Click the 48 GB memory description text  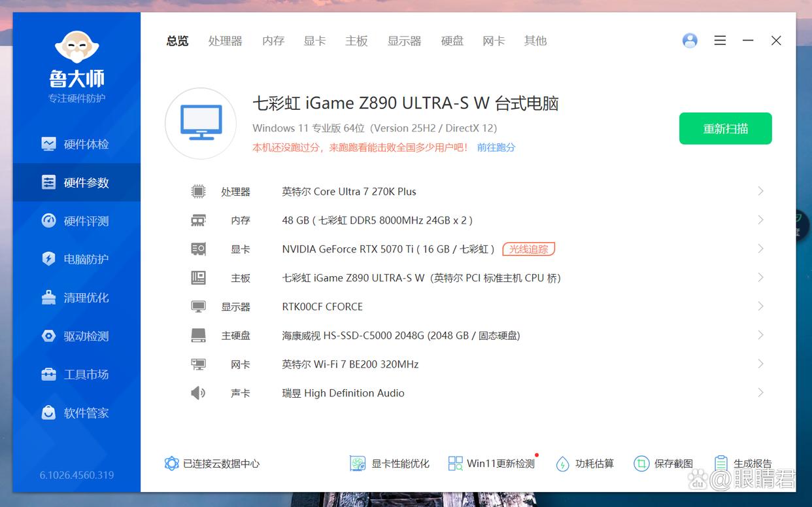377,220
